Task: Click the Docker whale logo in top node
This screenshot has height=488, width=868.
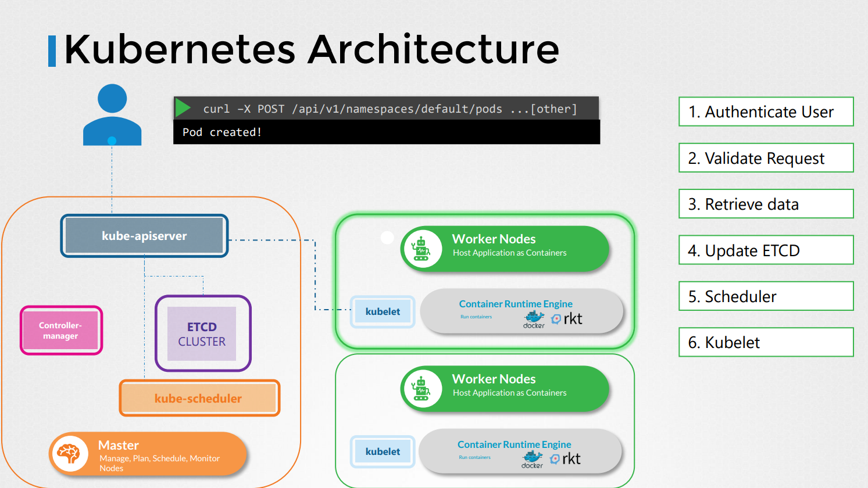Action: click(x=534, y=318)
